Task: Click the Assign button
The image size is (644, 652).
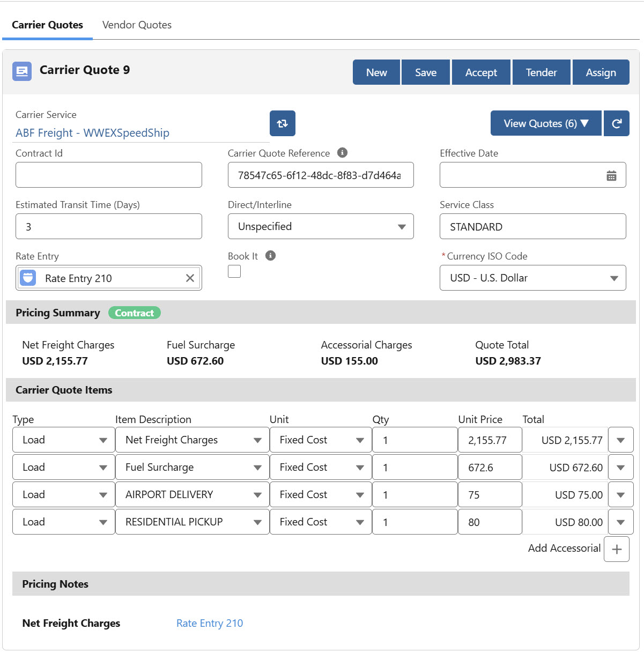Action: pos(601,72)
